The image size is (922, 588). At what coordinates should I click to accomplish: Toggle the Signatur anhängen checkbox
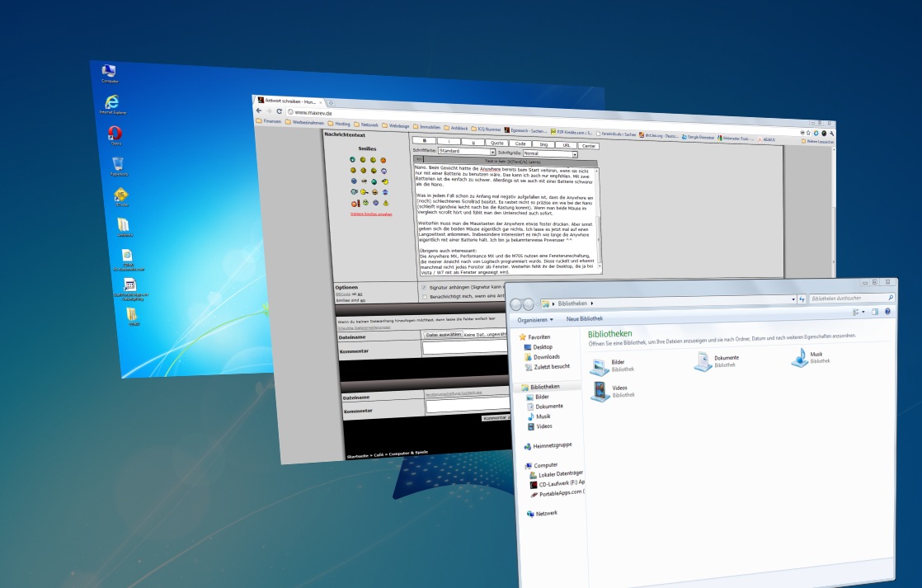424,287
